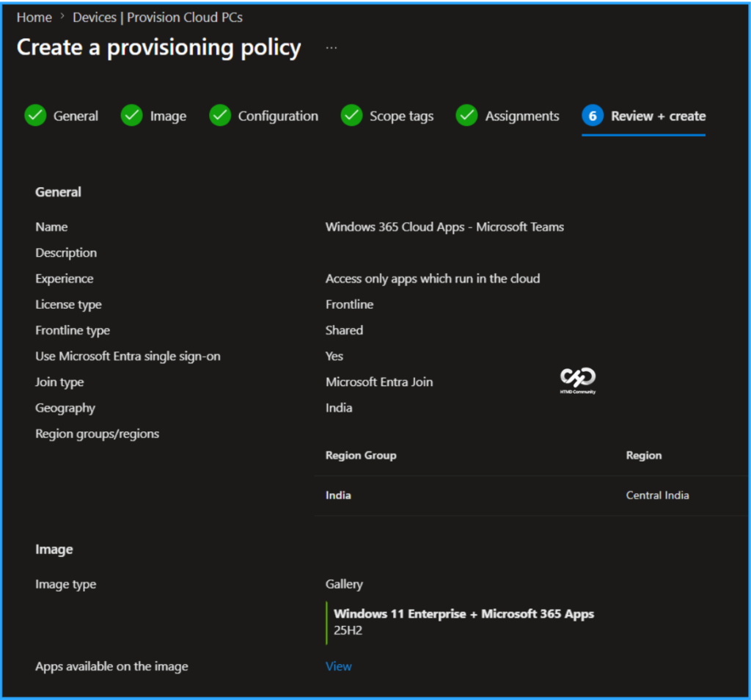Click the 25H2 version text
Screen dimensions: 751x700
(x=348, y=630)
